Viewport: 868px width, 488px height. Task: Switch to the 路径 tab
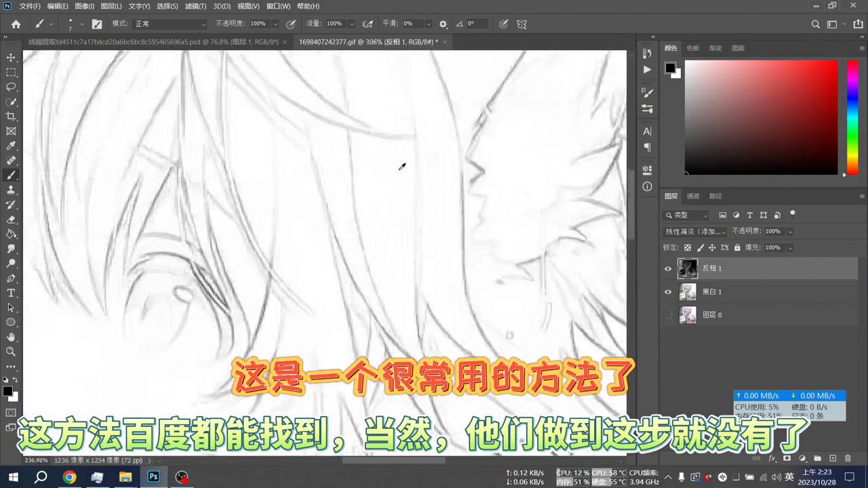(x=715, y=197)
